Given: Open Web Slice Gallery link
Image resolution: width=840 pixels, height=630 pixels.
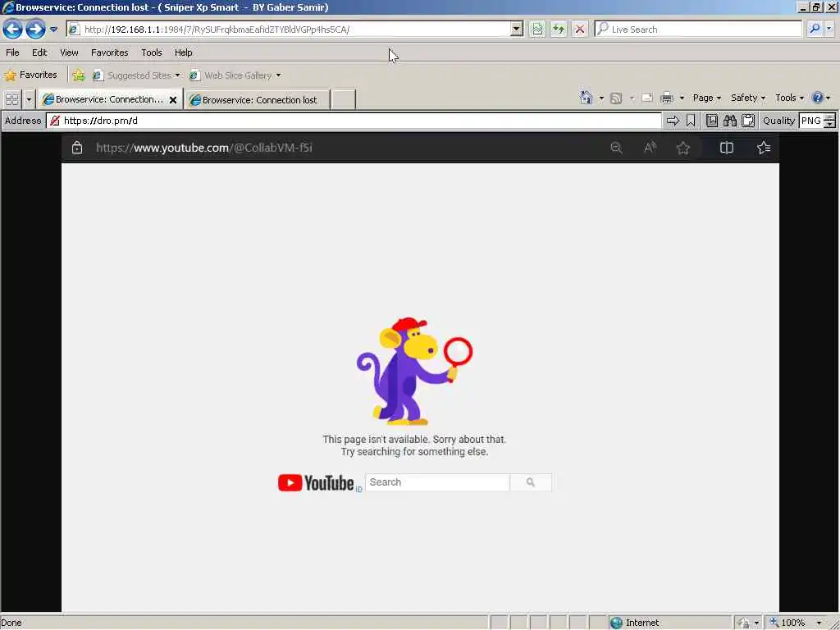Looking at the screenshot, I should click(x=235, y=75).
